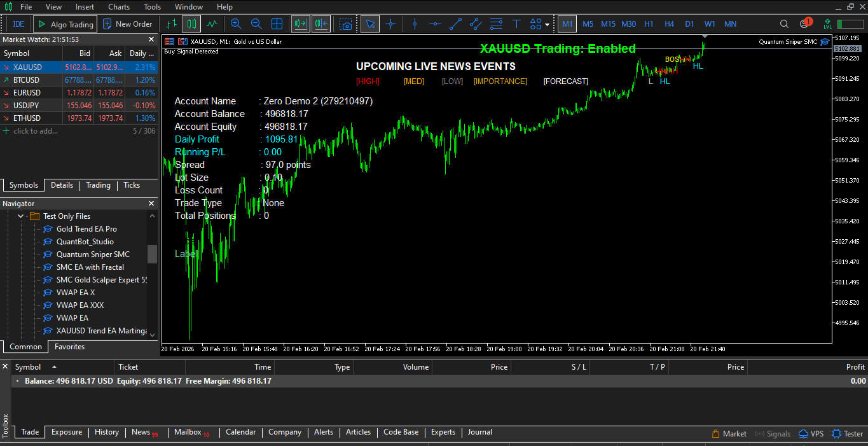Image resolution: width=868 pixels, height=446 pixels.
Task: Switch to Details tab in Market Watch
Action: point(62,185)
